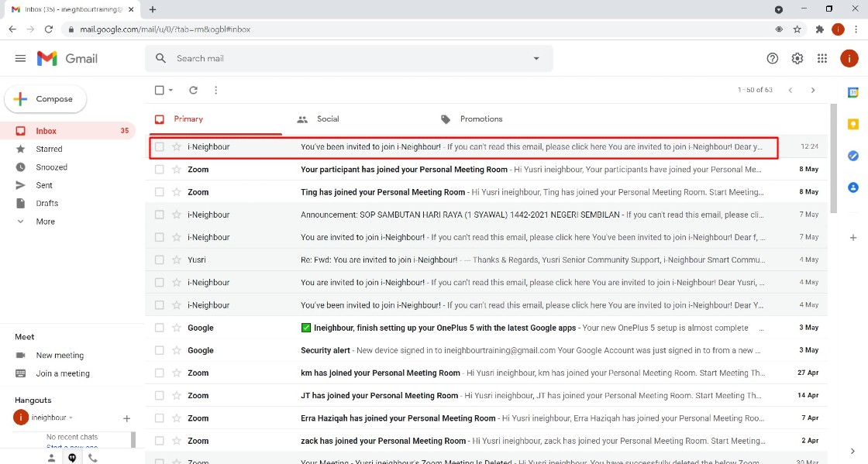
Task: Open the Google apps grid
Action: pos(822,58)
